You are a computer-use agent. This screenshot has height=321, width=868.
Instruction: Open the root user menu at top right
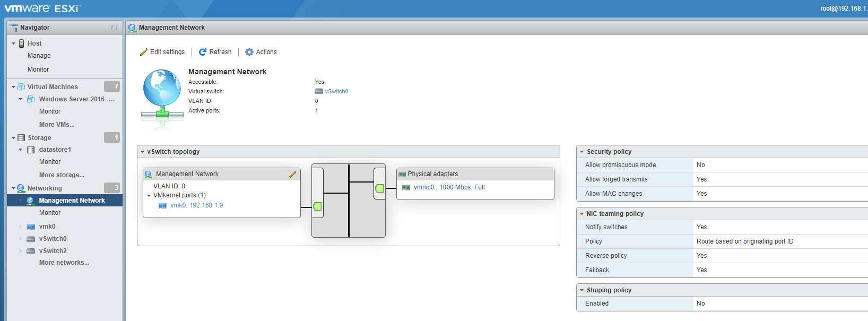click(x=844, y=8)
